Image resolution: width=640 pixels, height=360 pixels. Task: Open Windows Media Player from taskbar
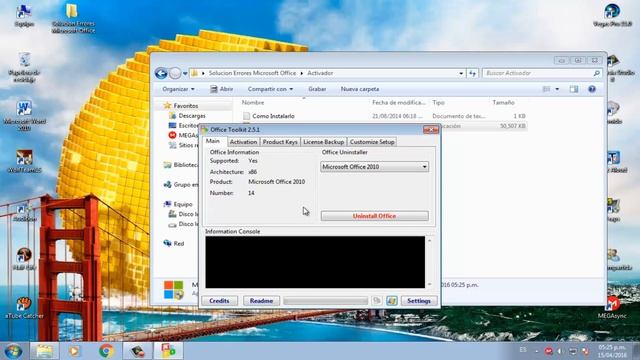click(x=74, y=351)
